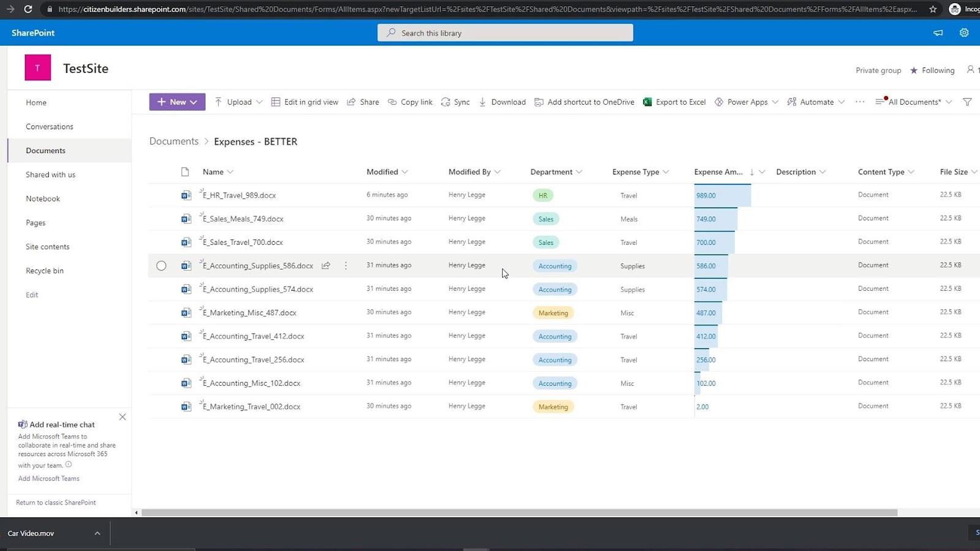Image resolution: width=980 pixels, height=551 pixels.
Task: Open the Expense Type column header menu
Action: point(641,172)
